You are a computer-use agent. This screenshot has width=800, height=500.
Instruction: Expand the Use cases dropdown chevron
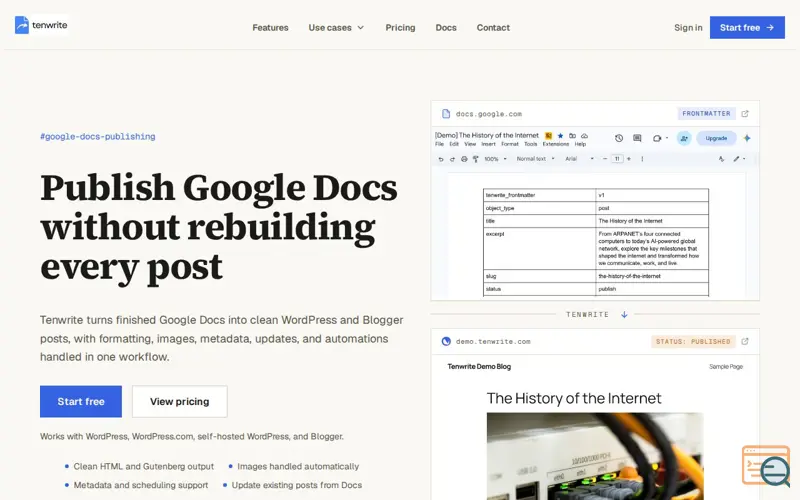[x=361, y=28]
